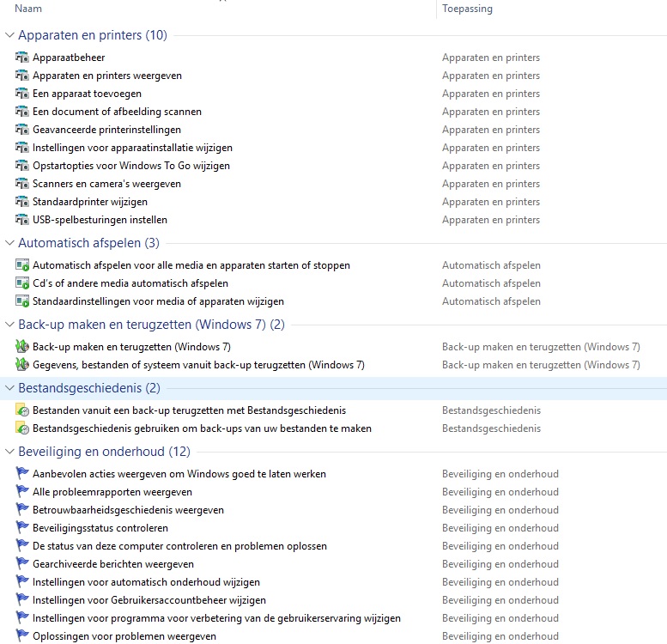Open Alle probleemrapporten weergeven
This screenshot has height=644, width=667.
coord(112,492)
